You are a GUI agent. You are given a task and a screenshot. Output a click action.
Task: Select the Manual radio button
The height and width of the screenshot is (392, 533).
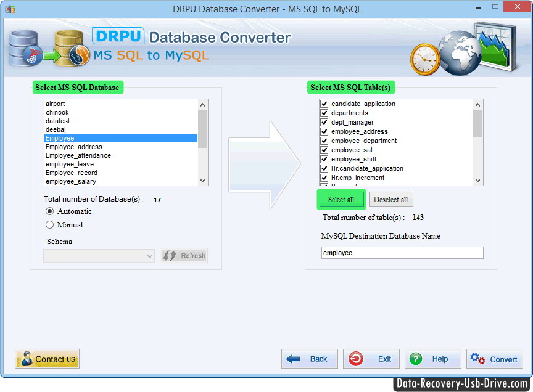49,225
